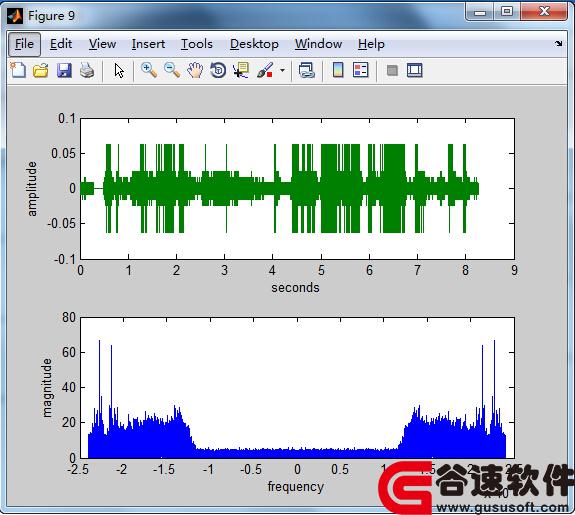
Task: Print the figure using the printer icon
Action: 87,70
